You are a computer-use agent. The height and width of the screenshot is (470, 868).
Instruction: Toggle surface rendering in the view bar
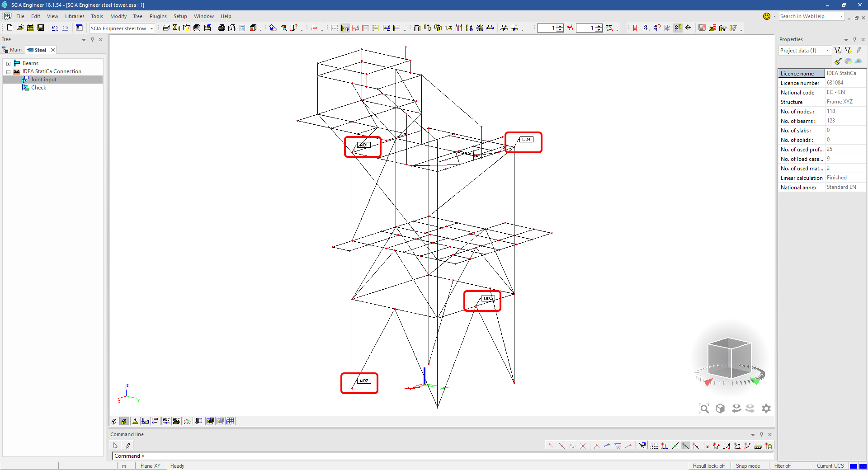tap(124, 421)
